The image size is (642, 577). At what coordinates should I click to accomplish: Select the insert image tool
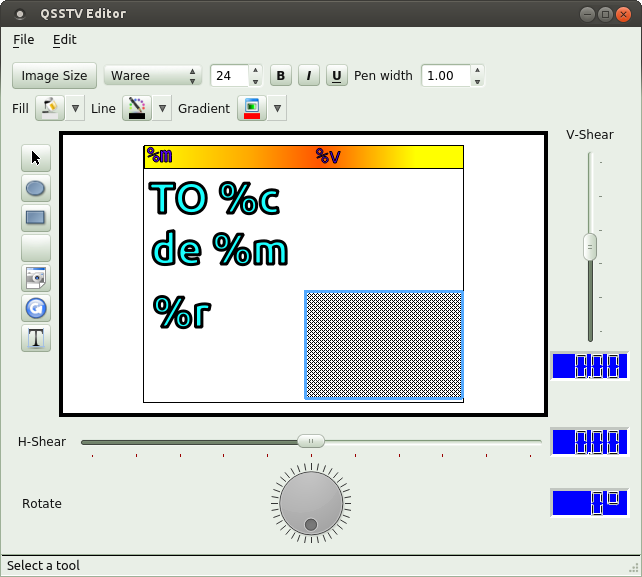pos(36,278)
